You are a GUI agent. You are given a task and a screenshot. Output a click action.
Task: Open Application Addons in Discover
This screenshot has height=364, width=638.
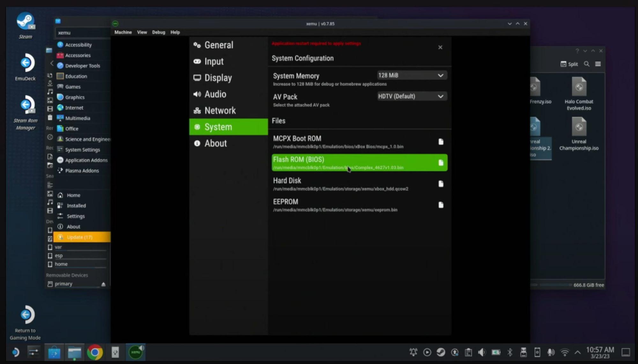pos(82,160)
